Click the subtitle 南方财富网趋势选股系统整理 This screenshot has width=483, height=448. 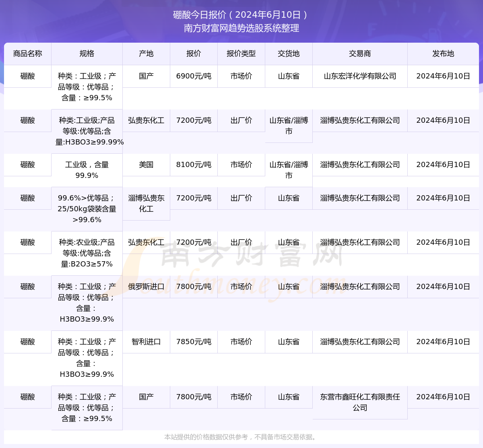[x=242, y=28]
